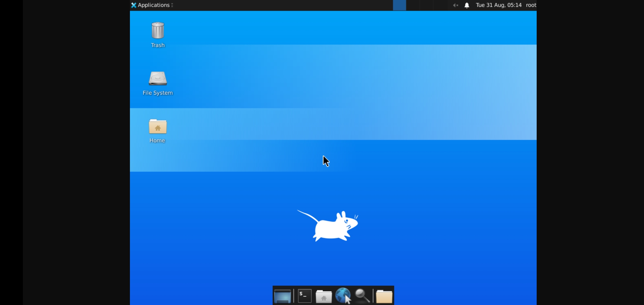
Task: Open calendar from the date and time
Action: point(499,5)
